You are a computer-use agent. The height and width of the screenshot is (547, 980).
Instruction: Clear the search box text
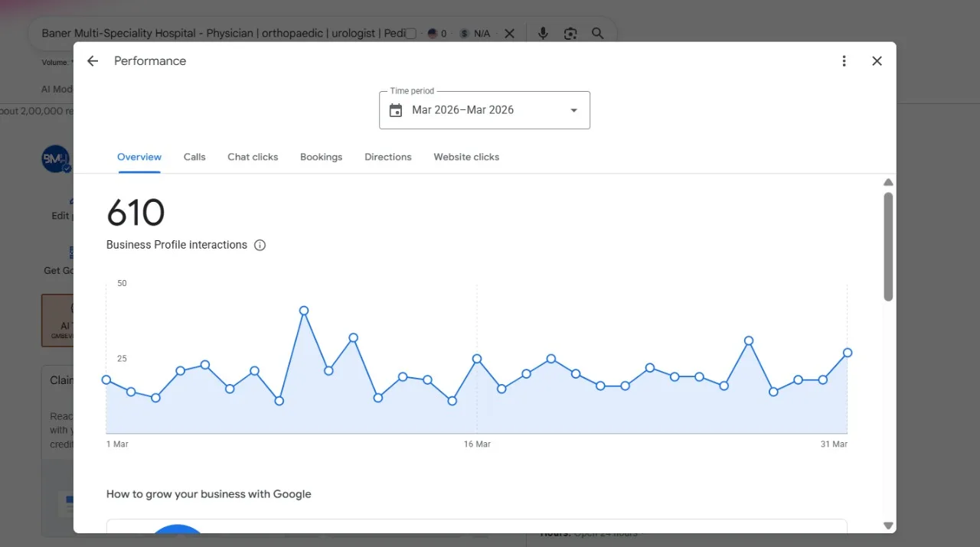pyautogui.click(x=510, y=34)
